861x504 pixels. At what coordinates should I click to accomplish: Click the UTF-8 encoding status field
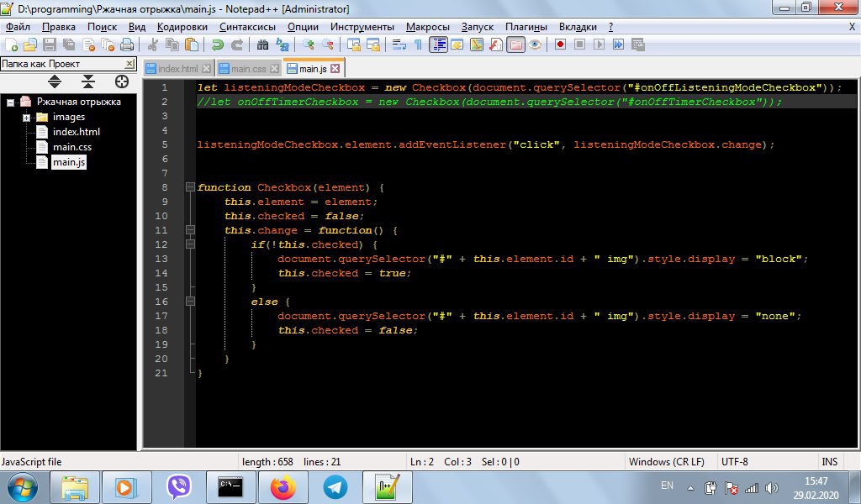(735, 462)
